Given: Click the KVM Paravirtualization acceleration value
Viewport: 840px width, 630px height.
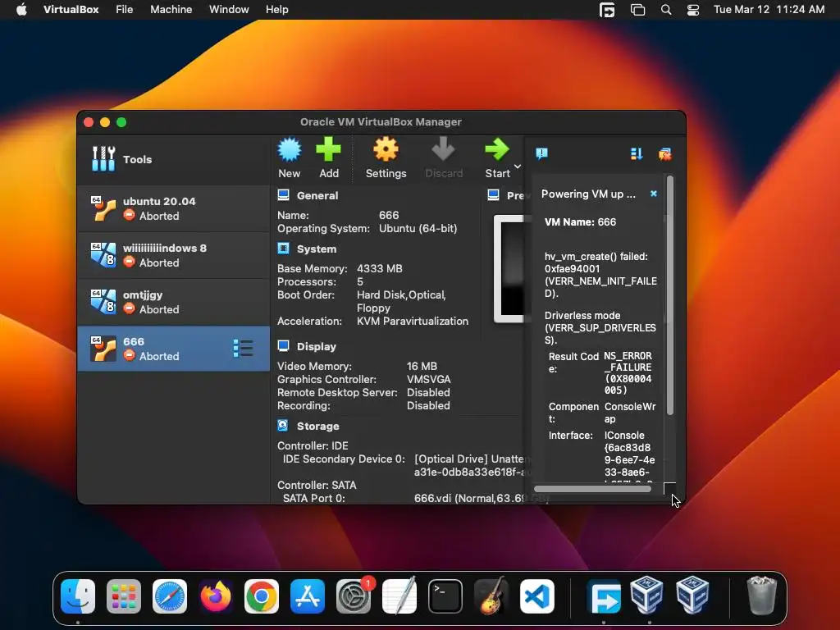Looking at the screenshot, I should pyautogui.click(x=413, y=321).
